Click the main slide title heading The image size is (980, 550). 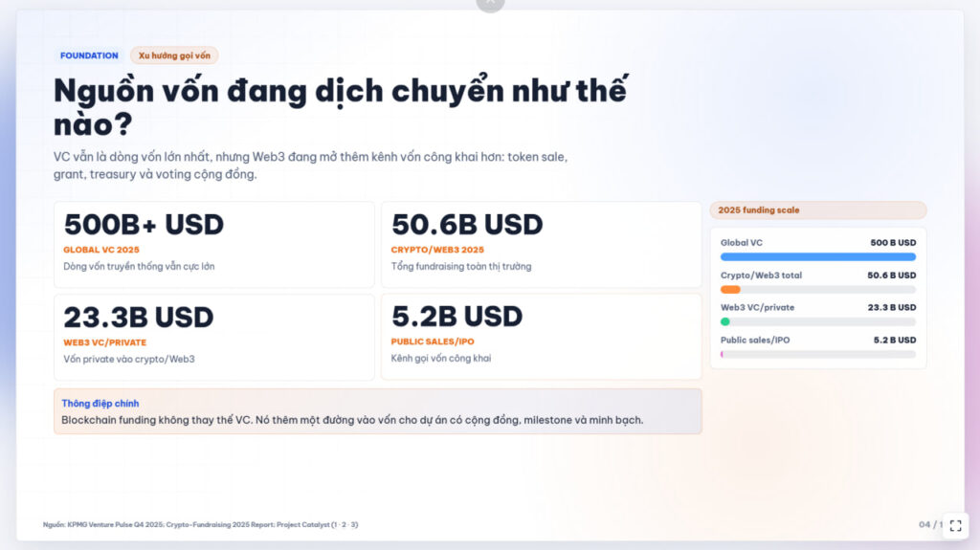[x=341, y=107]
